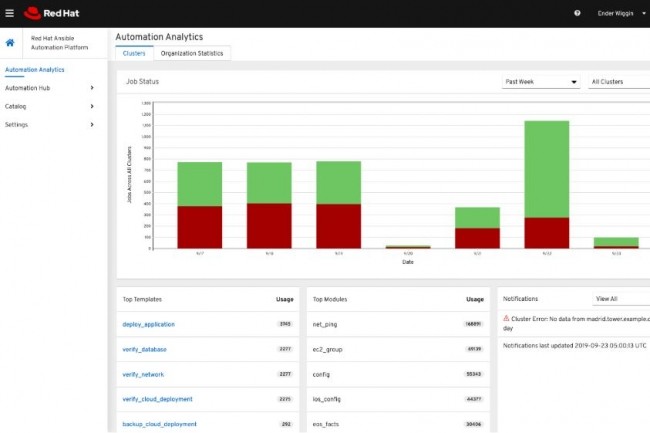Open the Past Week time range dropdown
The image size is (650, 433).
point(541,82)
